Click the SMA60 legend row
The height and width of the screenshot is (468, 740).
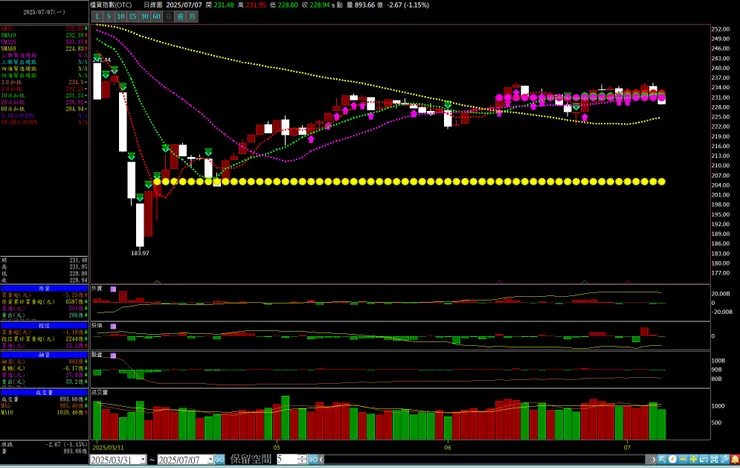[44, 49]
